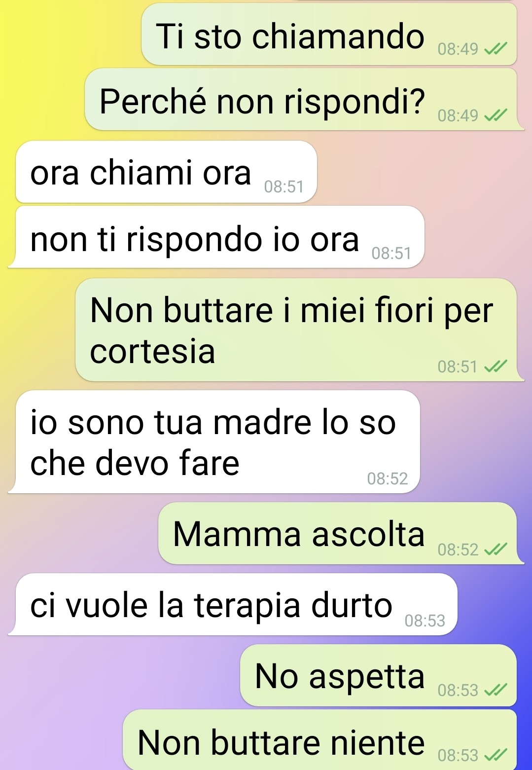This screenshot has width=532, height=770.
Task: Select the 'Perché non rispondi?' message
Action: [x=304, y=100]
